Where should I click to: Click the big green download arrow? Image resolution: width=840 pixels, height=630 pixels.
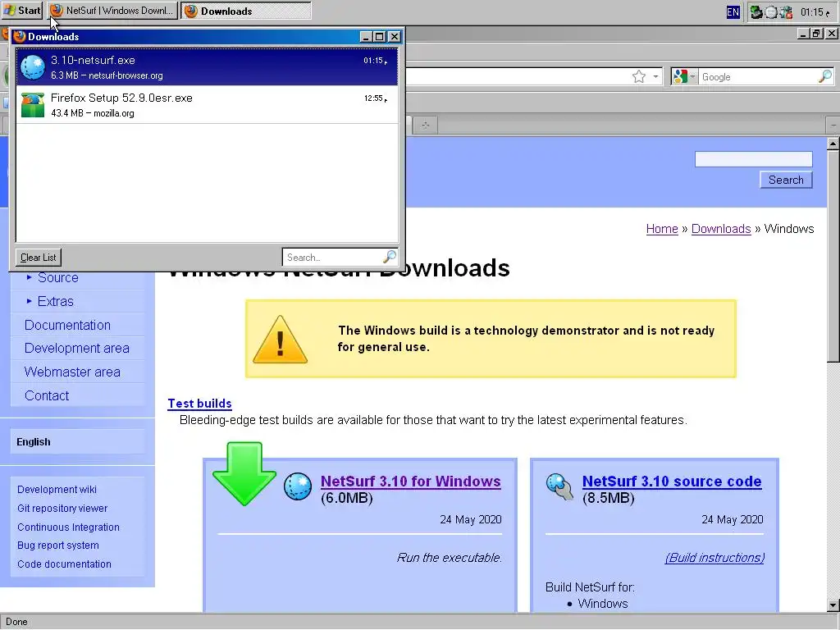244,474
